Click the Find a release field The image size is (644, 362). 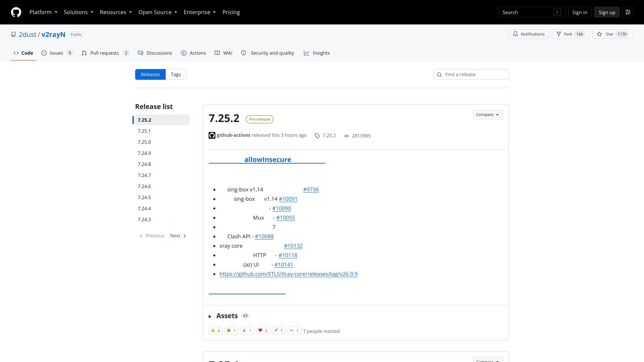(x=471, y=74)
